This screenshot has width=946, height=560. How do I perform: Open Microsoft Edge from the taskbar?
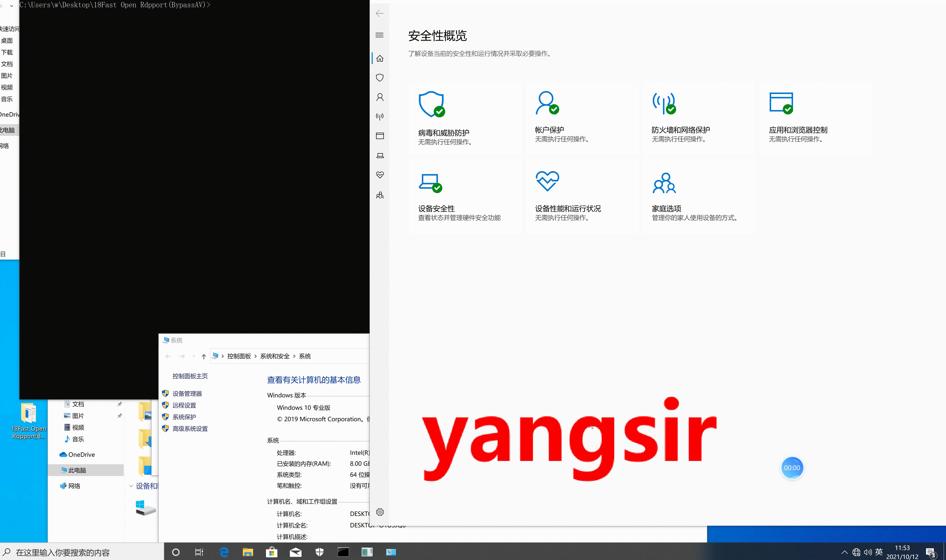tap(224, 552)
